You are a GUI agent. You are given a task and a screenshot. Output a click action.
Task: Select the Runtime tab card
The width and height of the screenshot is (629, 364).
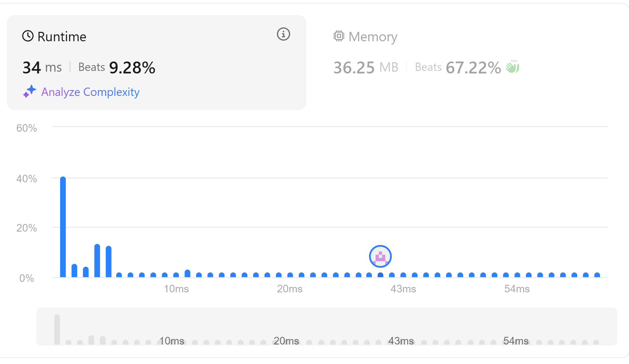[156, 63]
